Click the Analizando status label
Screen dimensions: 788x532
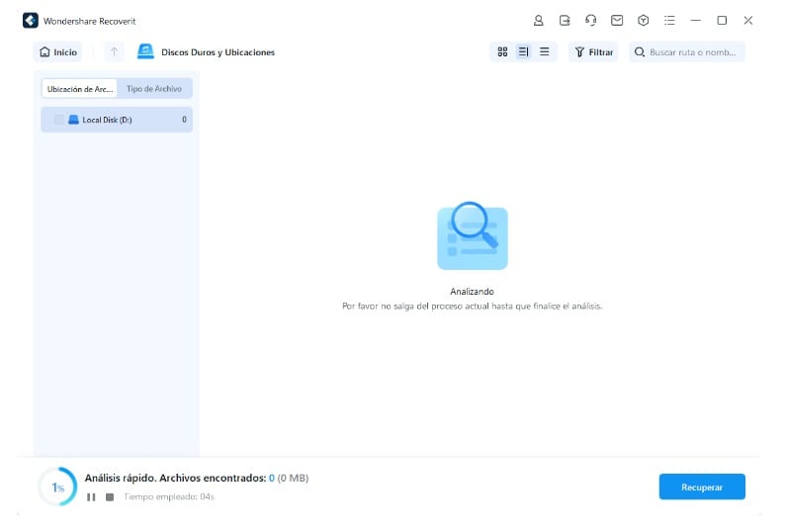pyautogui.click(x=472, y=291)
